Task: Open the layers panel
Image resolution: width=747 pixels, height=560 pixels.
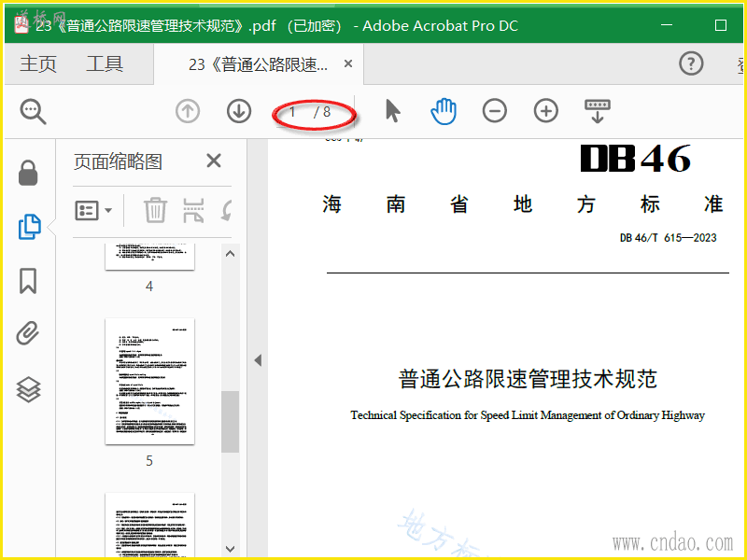Action: click(x=29, y=389)
